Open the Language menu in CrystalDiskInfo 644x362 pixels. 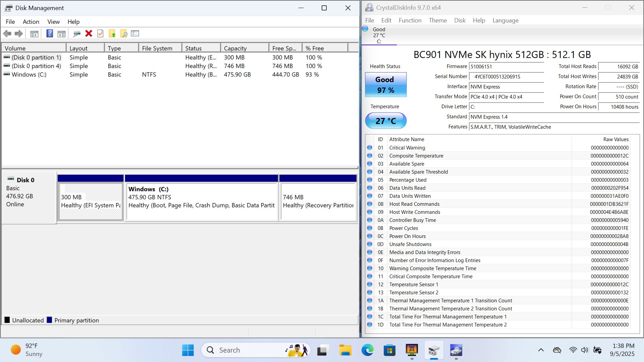(x=505, y=20)
